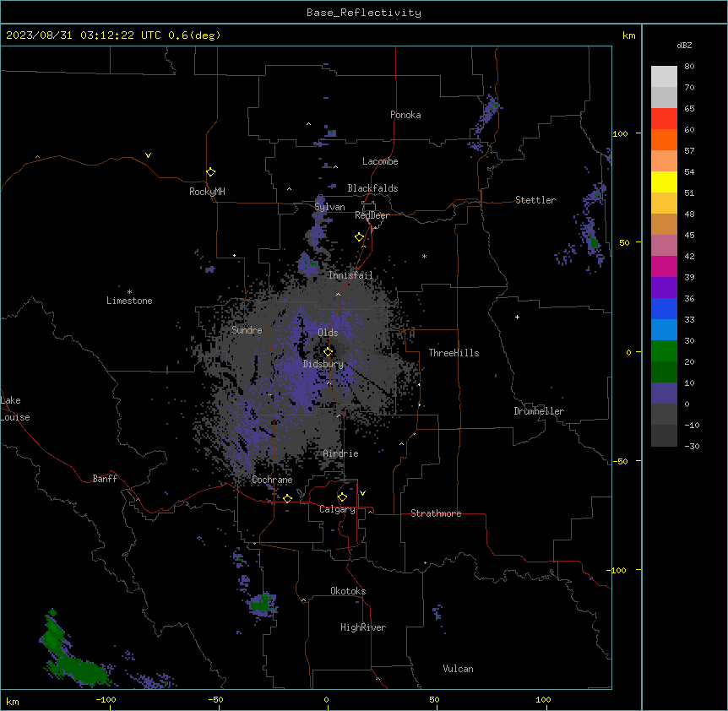Click the 80 value in dBZ legend
Screen dimensions: 728x711
coord(689,67)
